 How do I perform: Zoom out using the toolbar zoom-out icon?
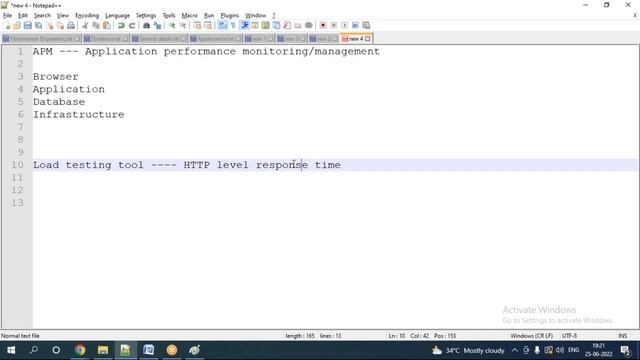coord(182,25)
